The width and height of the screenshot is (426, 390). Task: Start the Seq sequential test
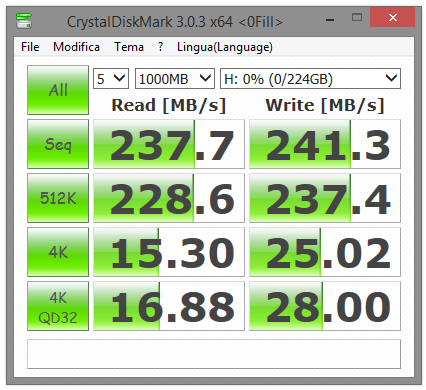pyautogui.click(x=58, y=144)
